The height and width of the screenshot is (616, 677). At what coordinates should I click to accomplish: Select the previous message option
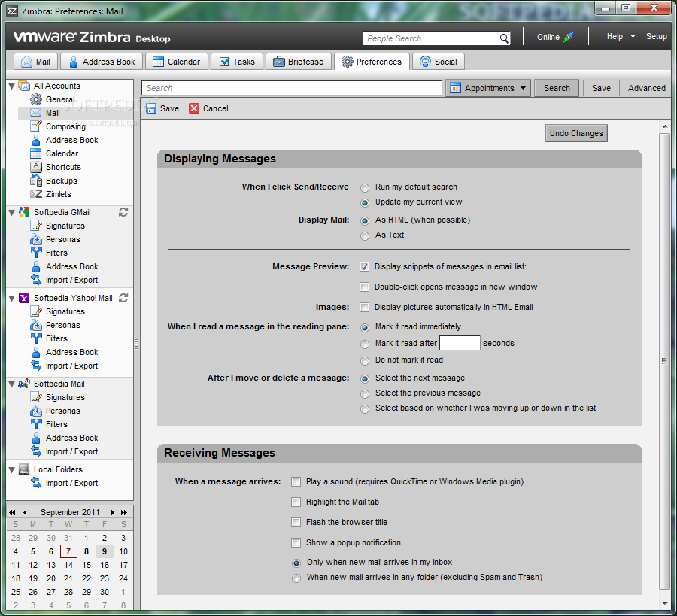tap(365, 393)
